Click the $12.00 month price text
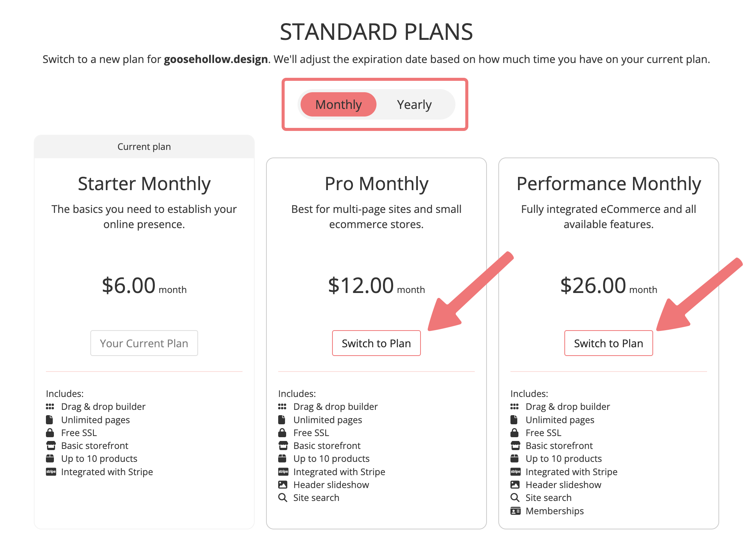Screen dimensions: 756x548 [376, 285]
